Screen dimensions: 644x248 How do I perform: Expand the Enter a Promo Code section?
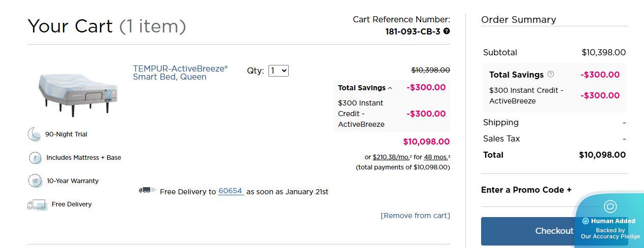click(526, 190)
